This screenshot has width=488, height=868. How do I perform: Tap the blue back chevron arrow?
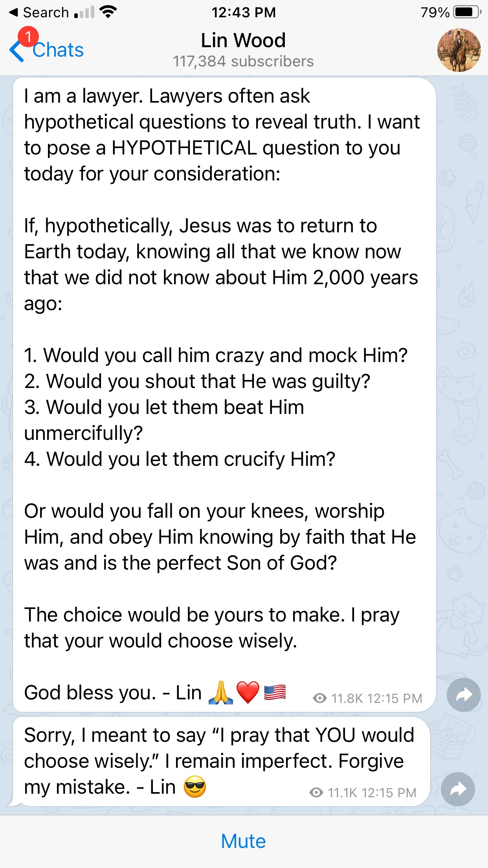coord(17,51)
